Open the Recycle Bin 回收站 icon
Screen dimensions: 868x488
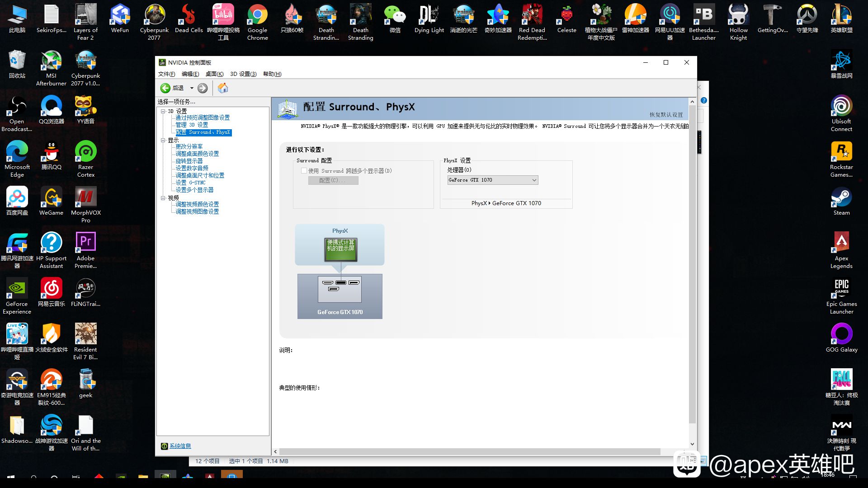point(17,64)
